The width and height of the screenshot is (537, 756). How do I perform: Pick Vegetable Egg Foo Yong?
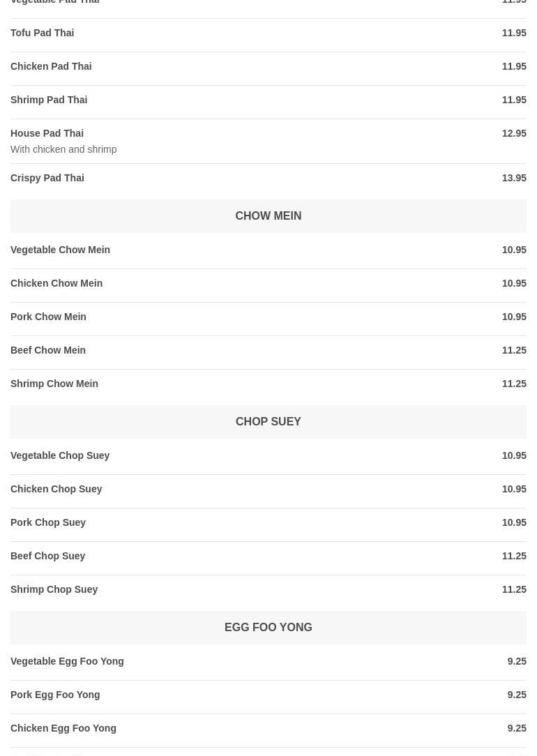(x=67, y=661)
